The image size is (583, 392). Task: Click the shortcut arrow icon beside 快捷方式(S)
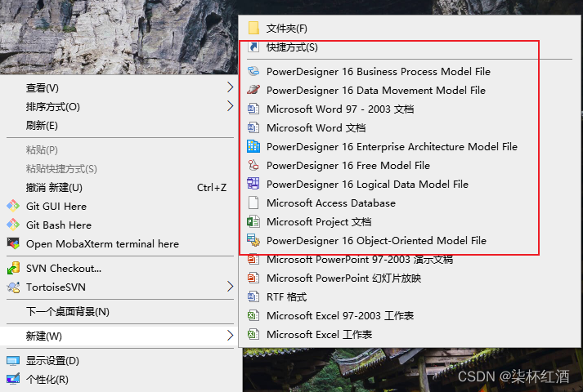pos(253,47)
